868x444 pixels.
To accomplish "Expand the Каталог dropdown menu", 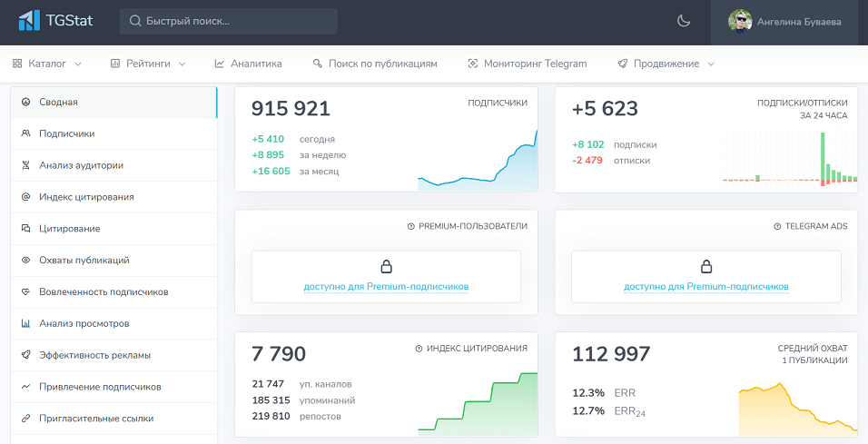I will click(47, 64).
